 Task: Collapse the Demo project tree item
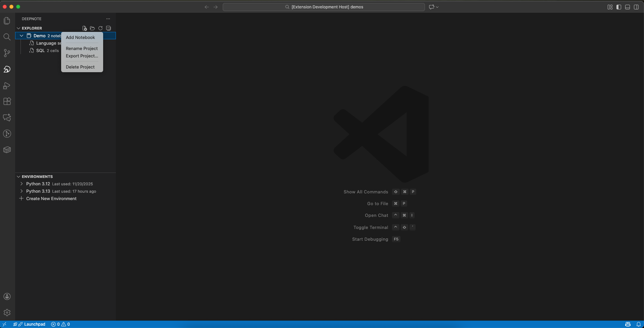(x=21, y=36)
